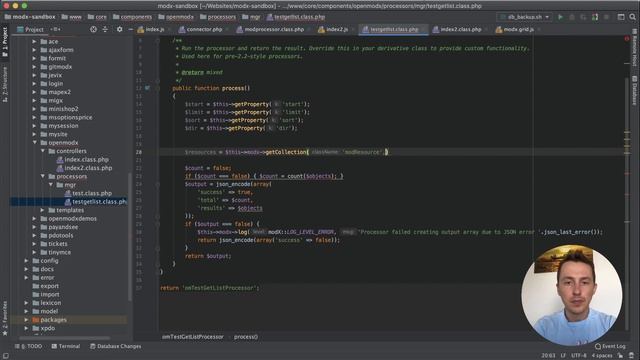Click the gutter override marker beside process()

click(147, 88)
